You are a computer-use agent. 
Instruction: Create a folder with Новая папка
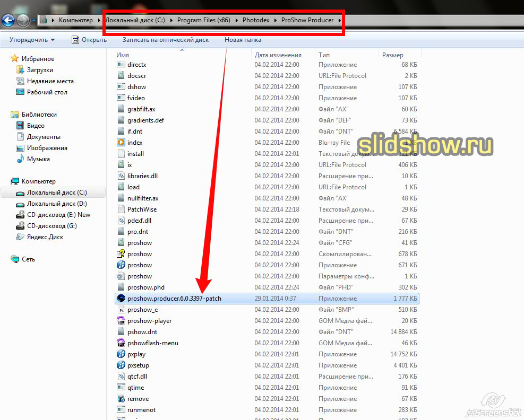coord(243,40)
